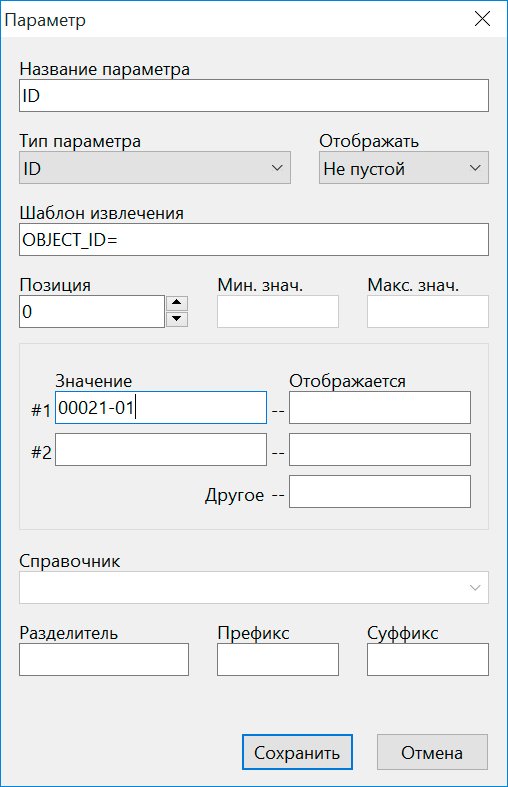Click the Разделитель input field

click(x=104, y=660)
